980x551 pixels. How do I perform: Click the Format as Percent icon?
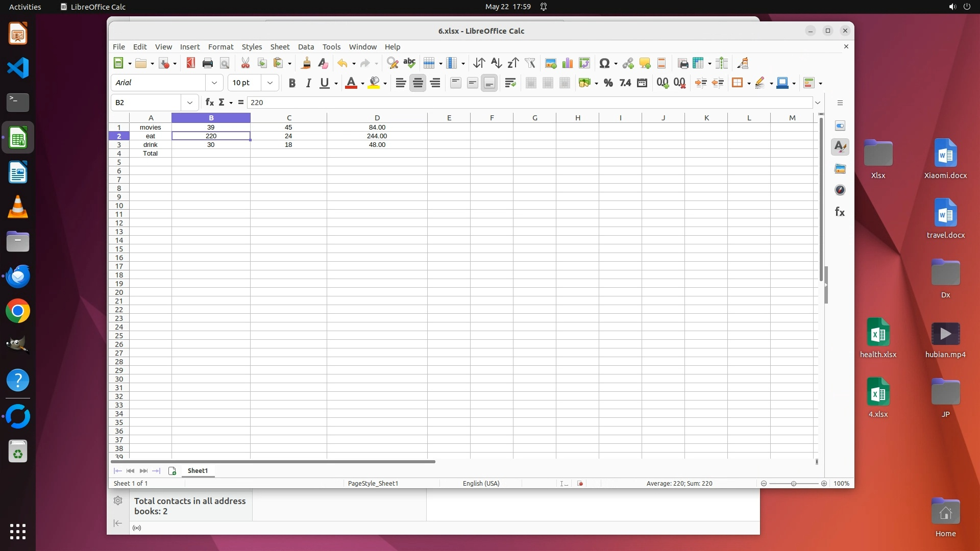[x=608, y=83]
